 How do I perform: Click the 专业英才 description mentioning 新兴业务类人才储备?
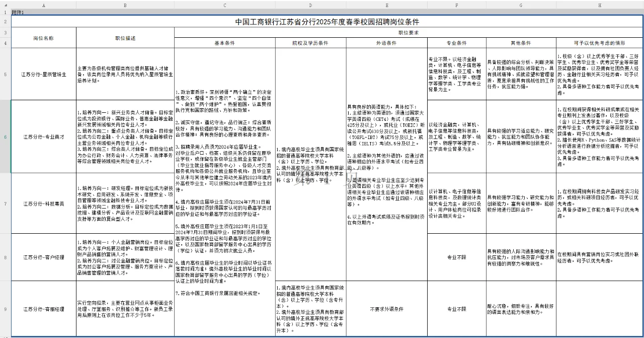tap(125, 137)
